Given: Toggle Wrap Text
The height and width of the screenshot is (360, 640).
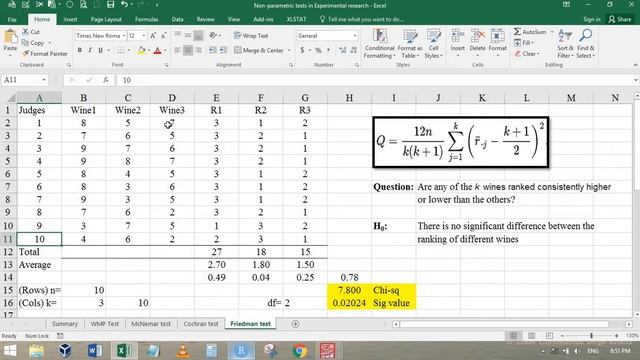Looking at the screenshot, I should (x=251, y=36).
